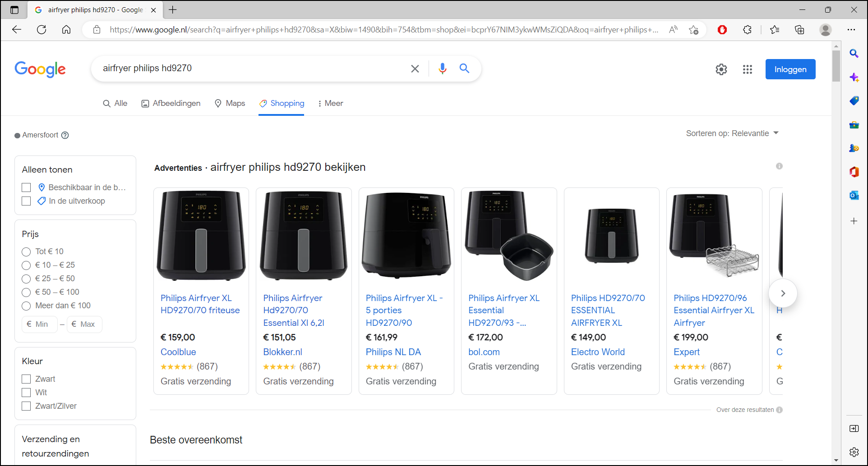
Task: Select '€ 25 – € 50' price radio
Action: click(x=26, y=279)
